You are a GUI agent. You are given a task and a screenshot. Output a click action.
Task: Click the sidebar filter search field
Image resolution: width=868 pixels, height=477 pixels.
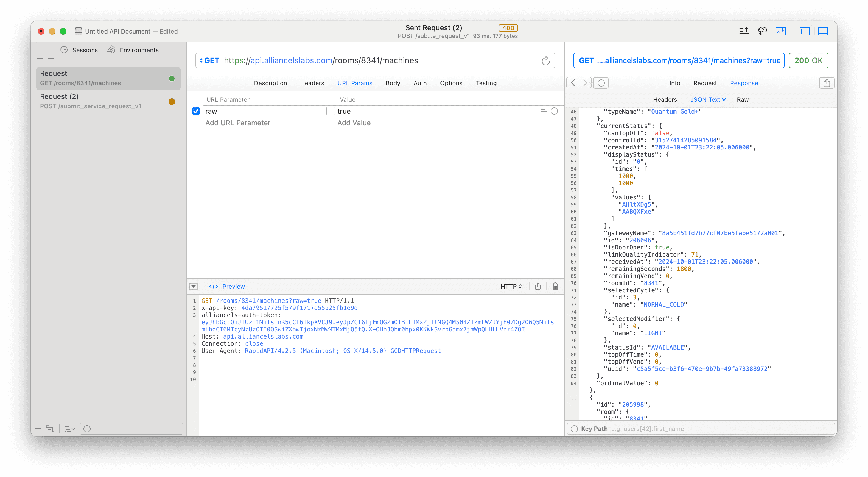pos(131,429)
